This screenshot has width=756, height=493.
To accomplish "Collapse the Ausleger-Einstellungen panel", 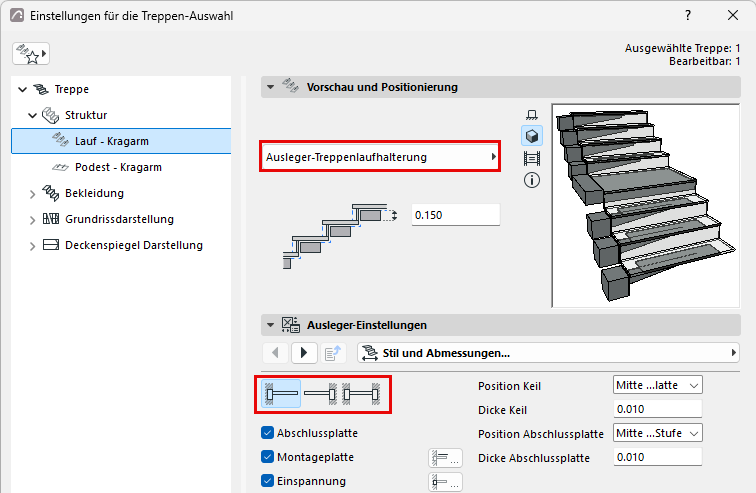I will 270,325.
